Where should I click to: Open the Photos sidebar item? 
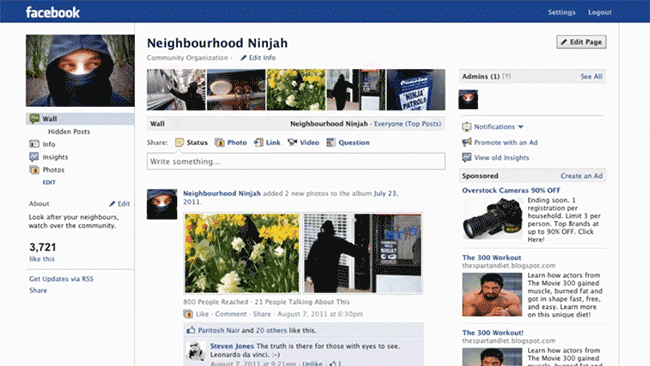pyautogui.click(x=53, y=170)
